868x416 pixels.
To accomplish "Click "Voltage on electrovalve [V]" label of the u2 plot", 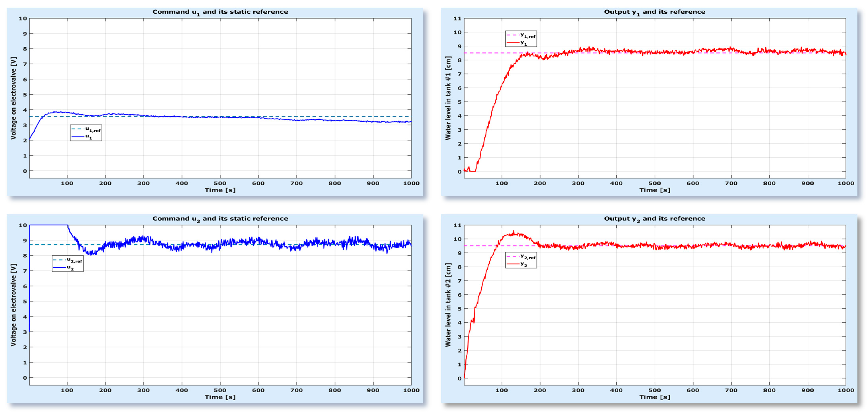I will coord(14,305).
